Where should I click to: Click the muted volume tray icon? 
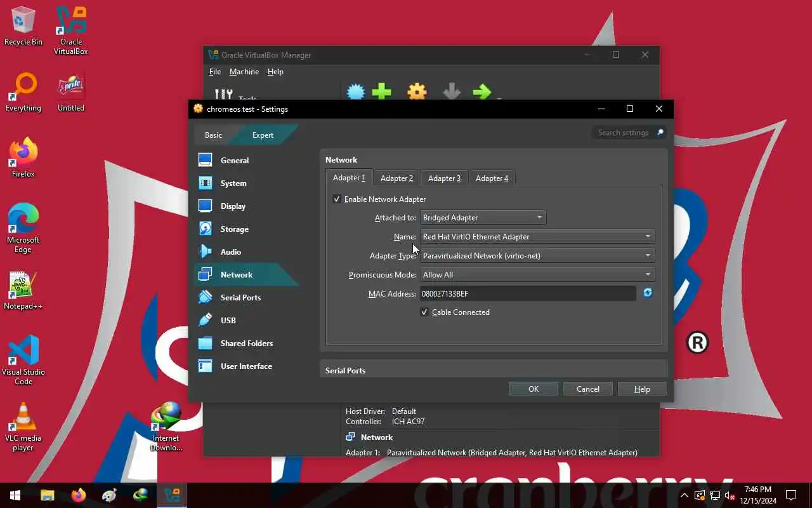click(x=730, y=495)
